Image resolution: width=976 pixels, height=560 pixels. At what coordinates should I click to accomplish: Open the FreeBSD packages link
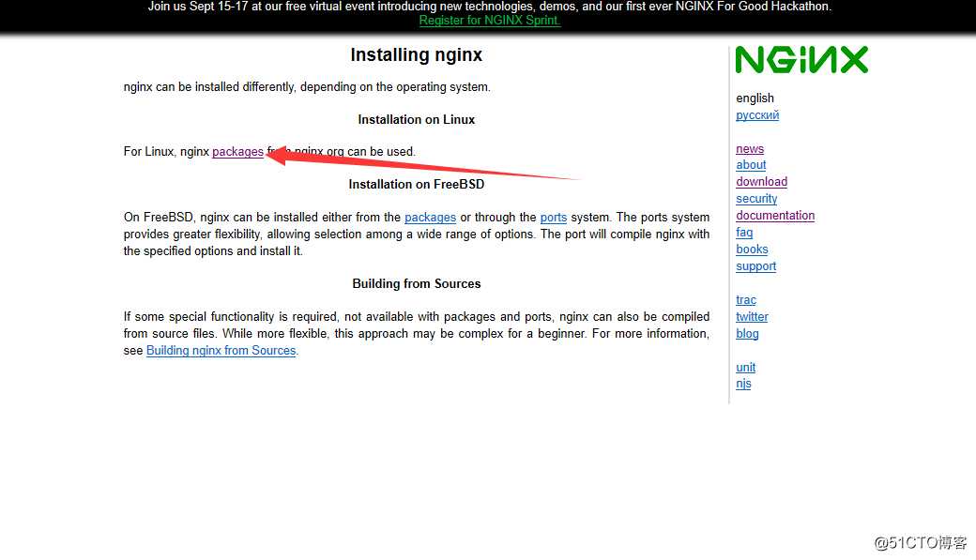[x=430, y=218]
